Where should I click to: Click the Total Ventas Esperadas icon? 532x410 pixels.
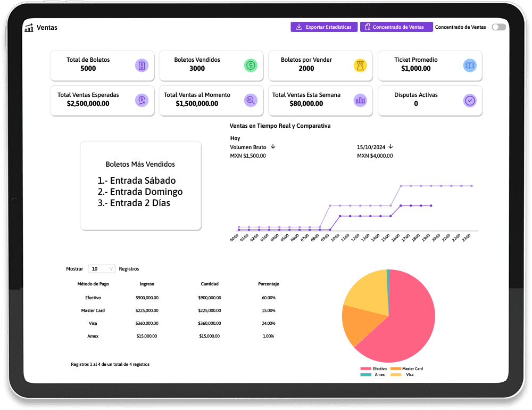[x=142, y=100]
